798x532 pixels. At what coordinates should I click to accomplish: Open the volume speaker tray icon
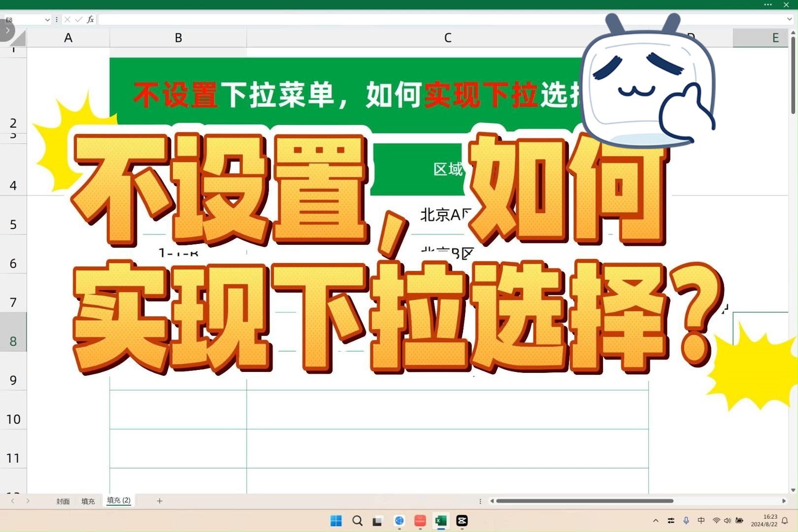[728, 521]
